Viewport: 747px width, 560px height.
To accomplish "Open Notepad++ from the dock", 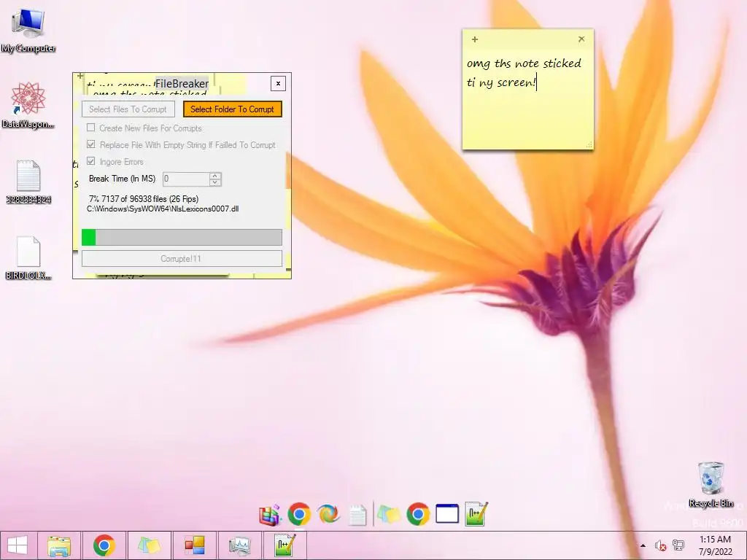I will coord(476,514).
